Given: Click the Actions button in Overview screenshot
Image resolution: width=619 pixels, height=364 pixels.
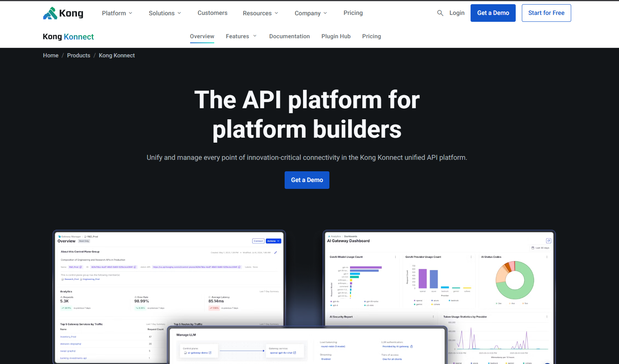Looking at the screenshot, I should 274,241.
